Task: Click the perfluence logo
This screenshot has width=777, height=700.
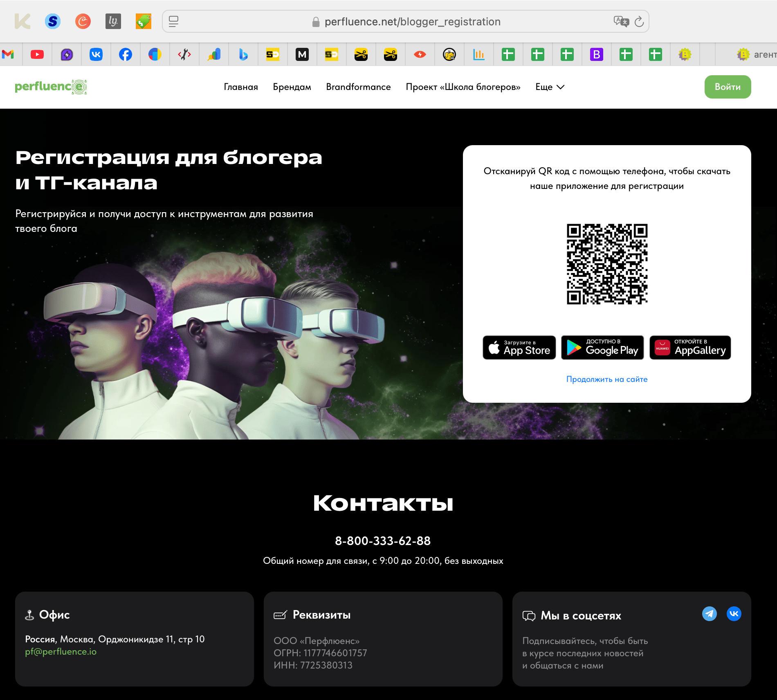Action: tap(51, 87)
